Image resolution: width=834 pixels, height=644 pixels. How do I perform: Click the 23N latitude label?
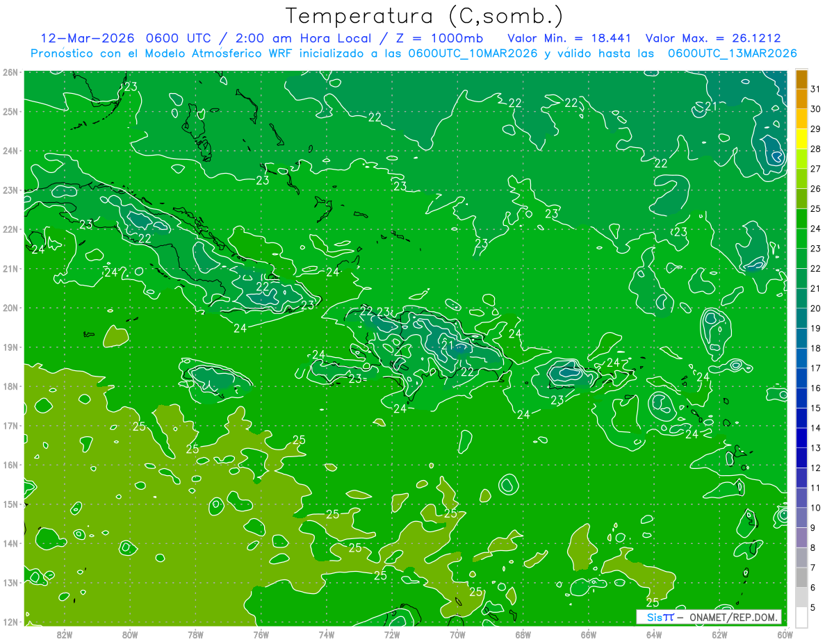click(x=10, y=190)
